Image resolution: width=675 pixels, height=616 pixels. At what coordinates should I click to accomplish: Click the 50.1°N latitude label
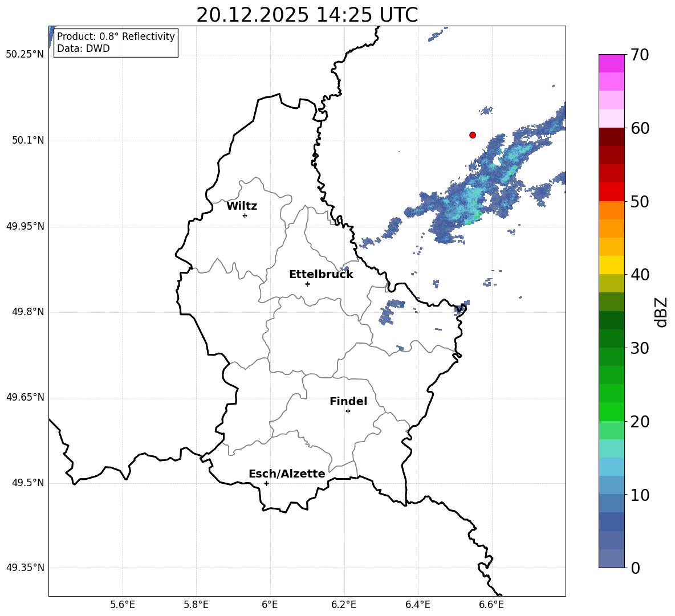click(x=28, y=141)
